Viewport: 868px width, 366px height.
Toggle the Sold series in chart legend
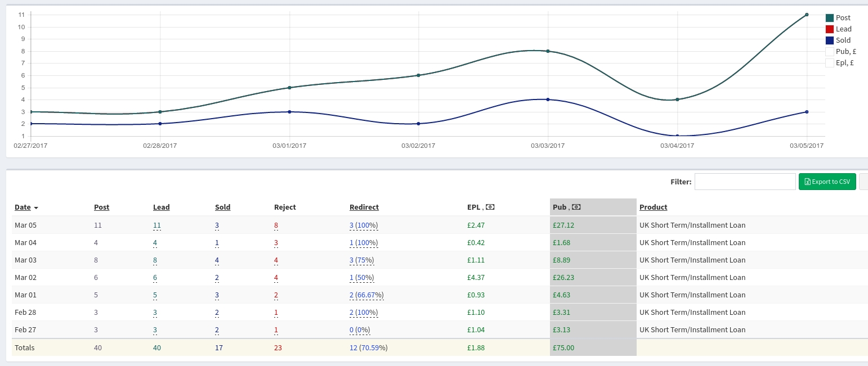point(829,40)
